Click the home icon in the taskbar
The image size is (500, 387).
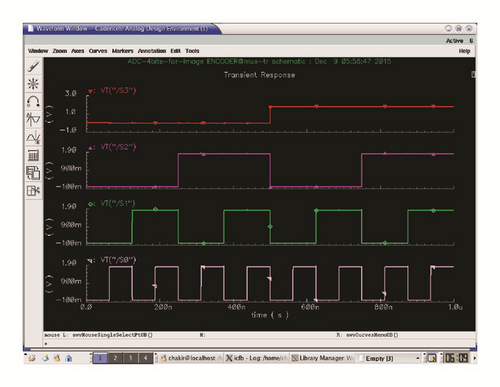(69, 358)
